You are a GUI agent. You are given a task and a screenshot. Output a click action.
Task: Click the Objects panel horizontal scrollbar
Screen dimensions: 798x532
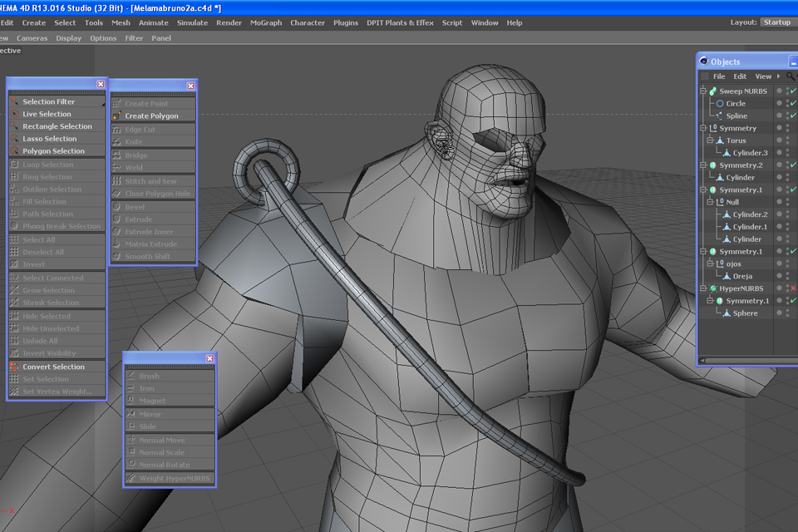748,361
